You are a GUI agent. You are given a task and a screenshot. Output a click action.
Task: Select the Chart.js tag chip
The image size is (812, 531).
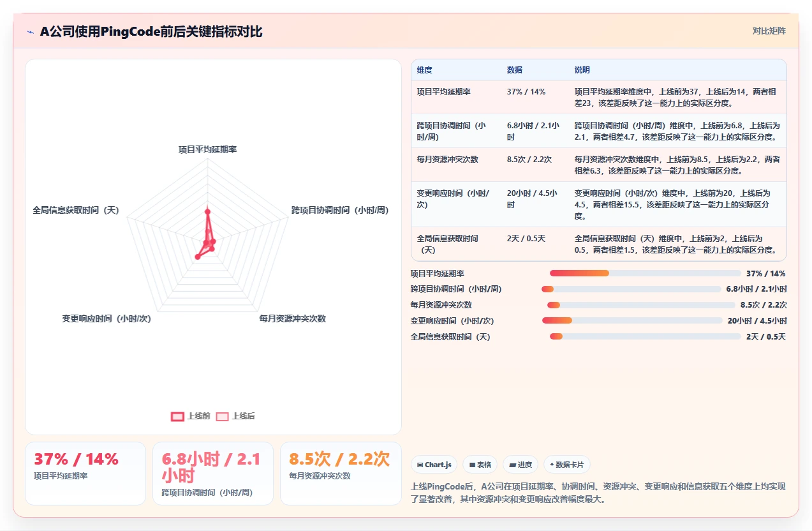pyautogui.click(x=434, y=465)
